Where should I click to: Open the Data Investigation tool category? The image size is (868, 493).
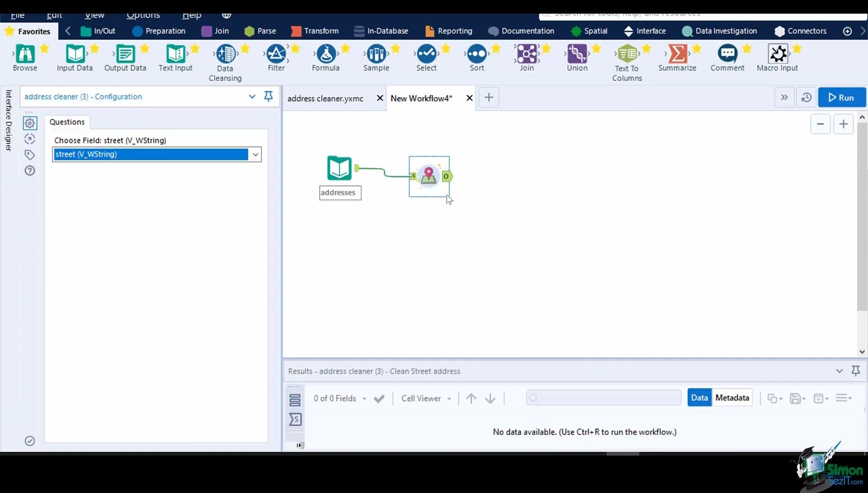tap(720, 31)
